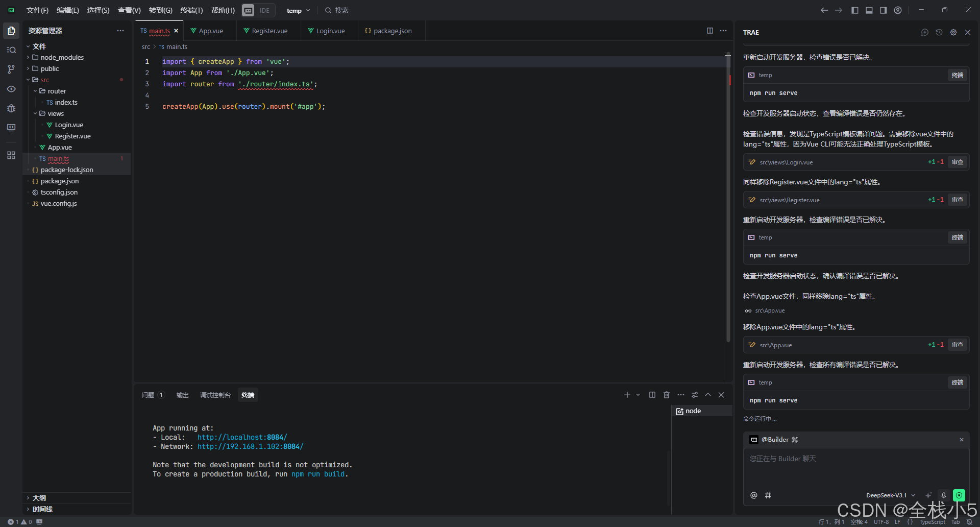Open the Run and Debug view
Screen dimensions: 980x527
click(11, 108)
